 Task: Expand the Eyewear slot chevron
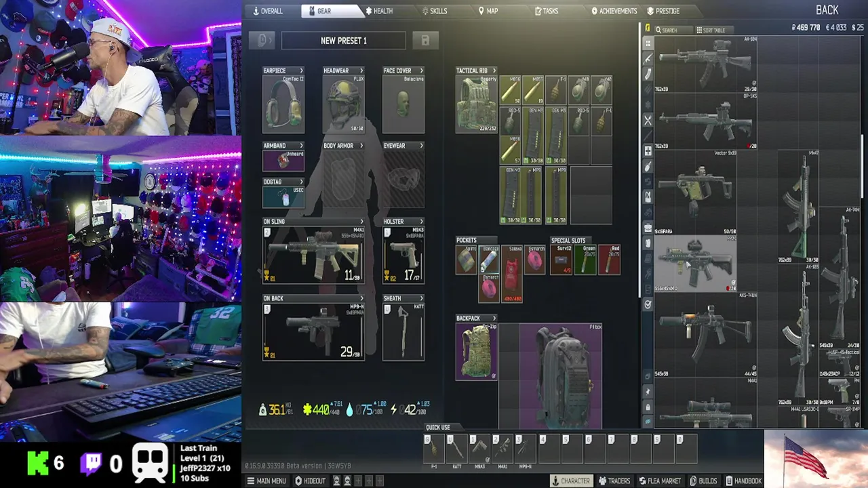[421, 146]
